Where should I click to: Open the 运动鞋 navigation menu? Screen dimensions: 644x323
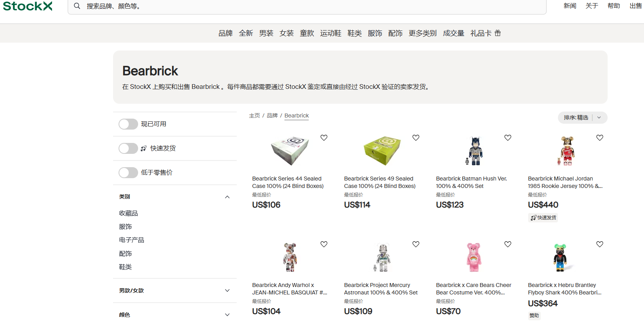tap(331, 33)
